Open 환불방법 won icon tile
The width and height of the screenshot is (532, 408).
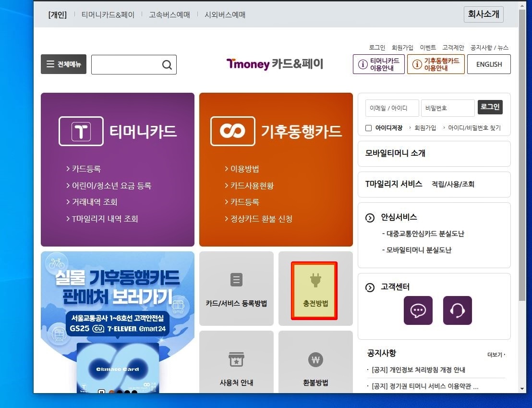pos(315,362)
